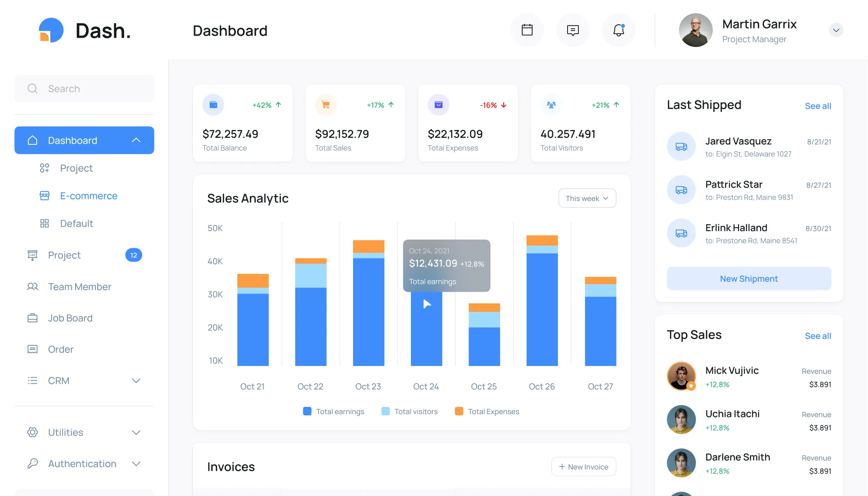Click the -16% expenses change indicator

click(493, 105)
